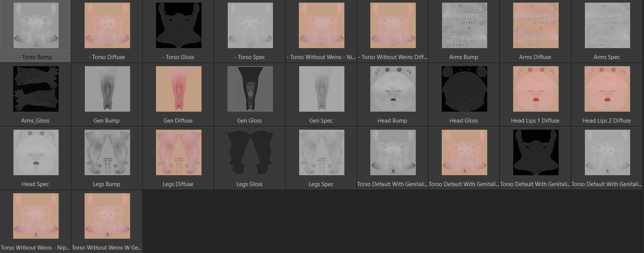
Task: Select the black Torso Default With Genitali... thumbnail
Action: coord(536,153)
